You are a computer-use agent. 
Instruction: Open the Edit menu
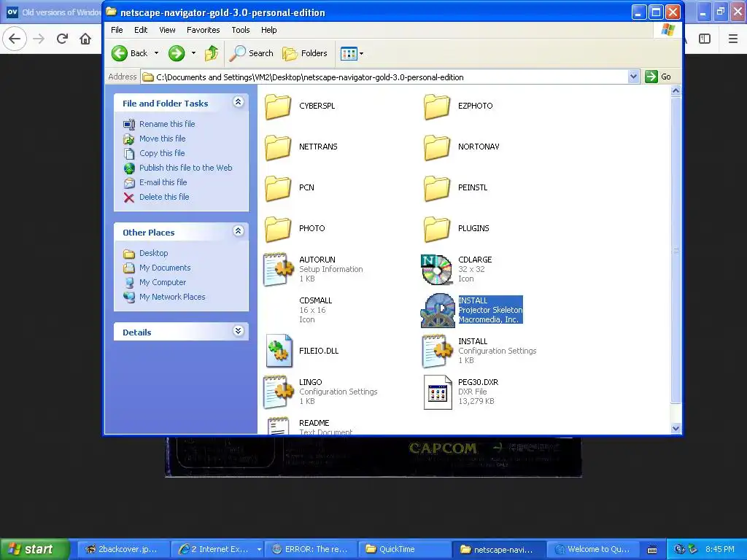141,30
